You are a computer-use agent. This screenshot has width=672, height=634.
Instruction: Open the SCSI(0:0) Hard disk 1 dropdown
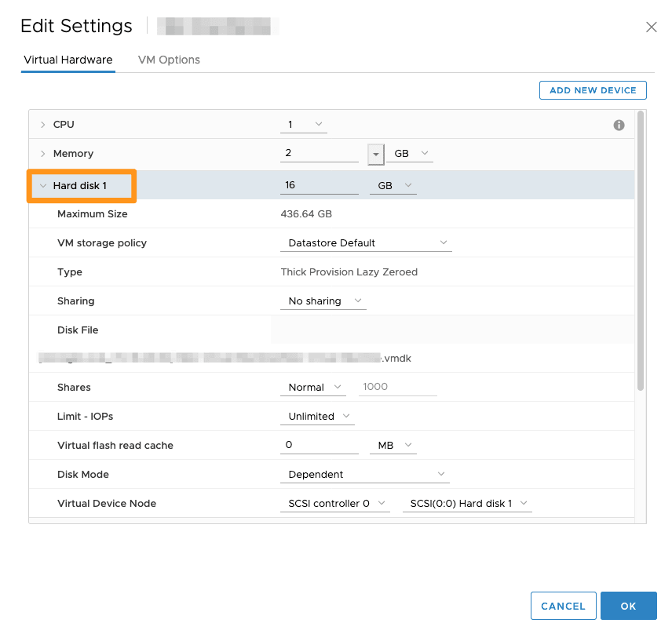(467, 504)
